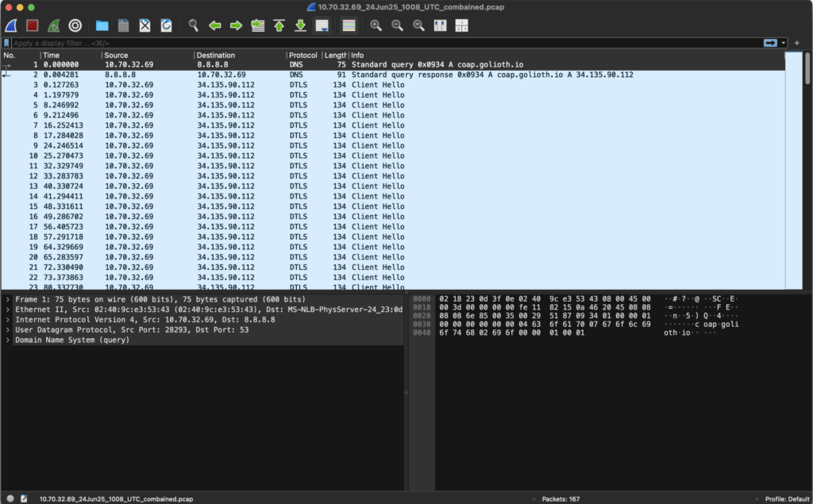Stop capturing packets with red square icon
This screenshot has height=504, width=813.
coord(33,25)
